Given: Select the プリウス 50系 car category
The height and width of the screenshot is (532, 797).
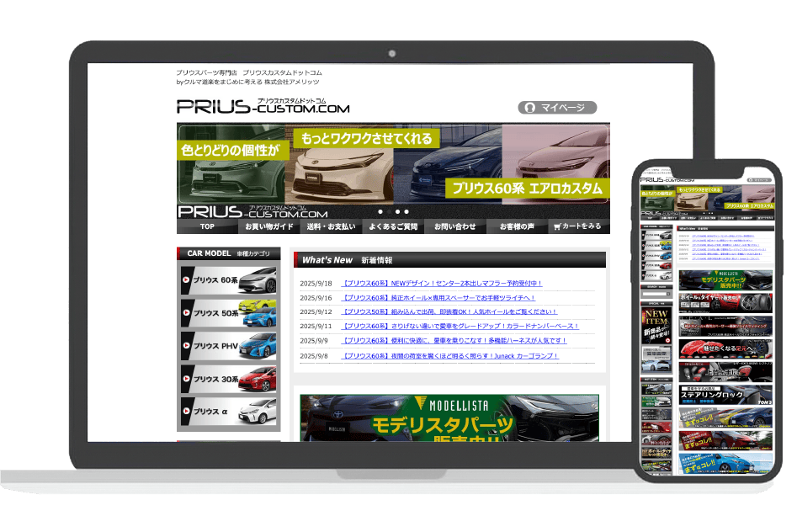Looking at the screenshot, I should pos(229,312).
